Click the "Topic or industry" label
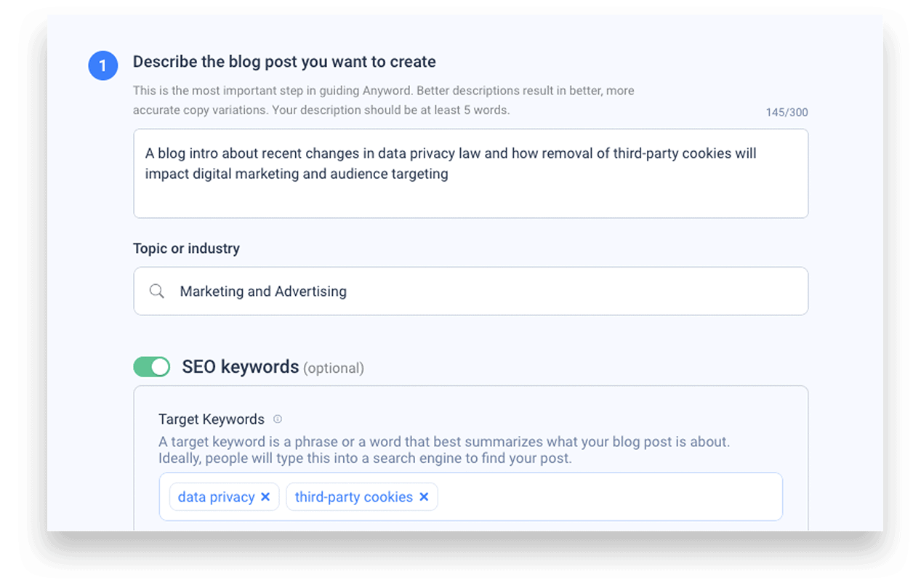Viewport: 921px width, 588px height. pos(186,249)
